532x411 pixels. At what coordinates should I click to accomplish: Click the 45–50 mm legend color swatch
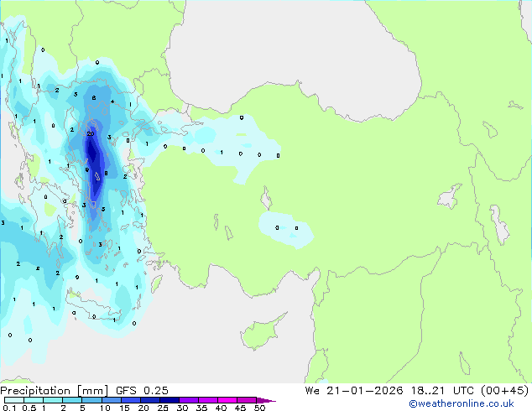pyautogui.click(x=247, y=400)
